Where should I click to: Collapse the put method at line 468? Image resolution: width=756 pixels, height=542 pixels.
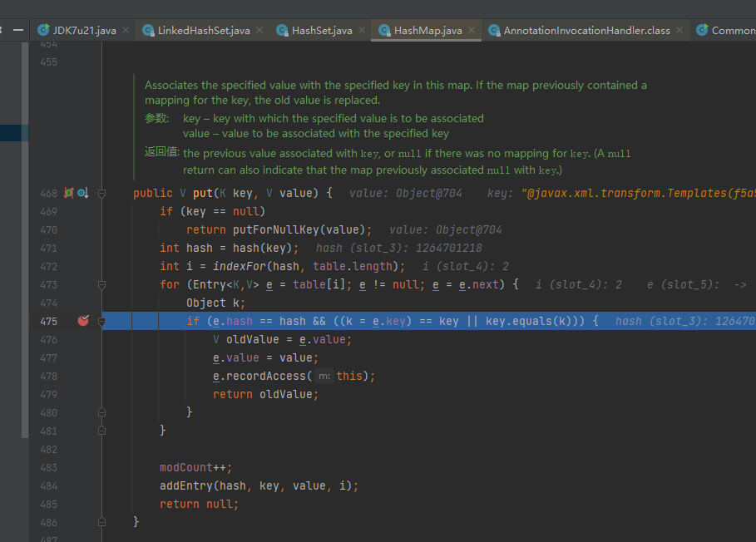point(101,193)
